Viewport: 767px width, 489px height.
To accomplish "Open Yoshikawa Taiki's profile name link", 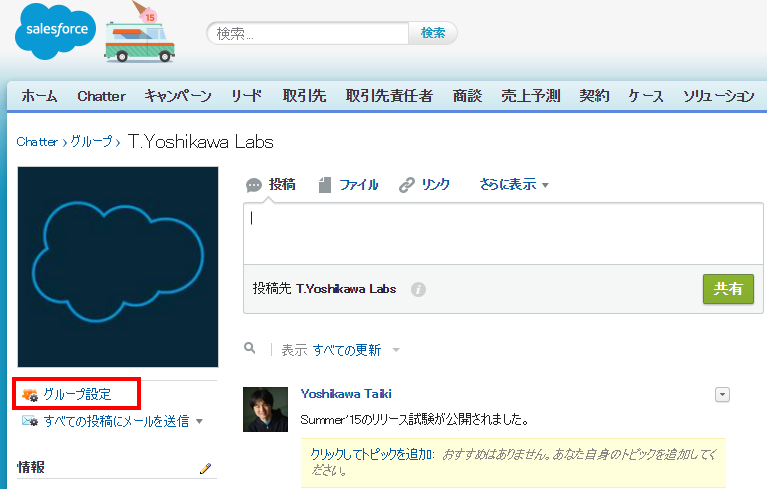I will (x=346, y=394).
